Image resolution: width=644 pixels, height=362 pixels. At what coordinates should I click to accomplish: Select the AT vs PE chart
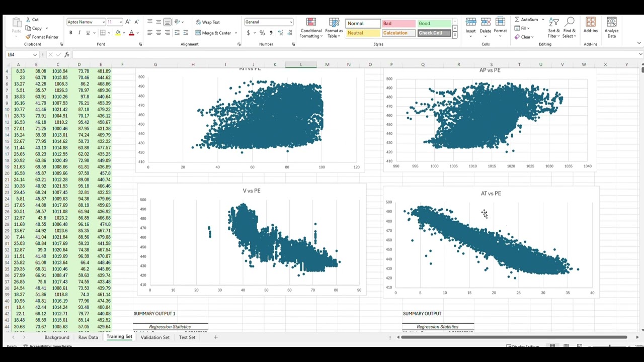click(x=491, y=242)
